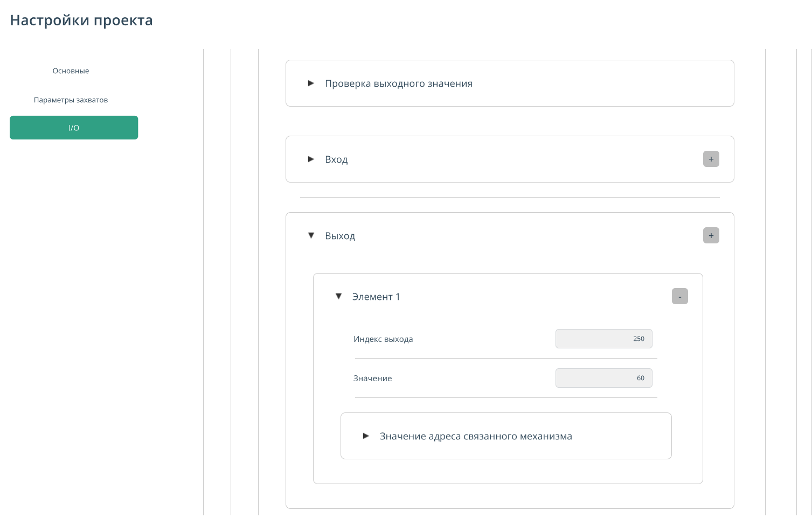Collapse the Элемент 1 disclosure triangle
Screen dimensions: 812x518
(x=338, y=297)
